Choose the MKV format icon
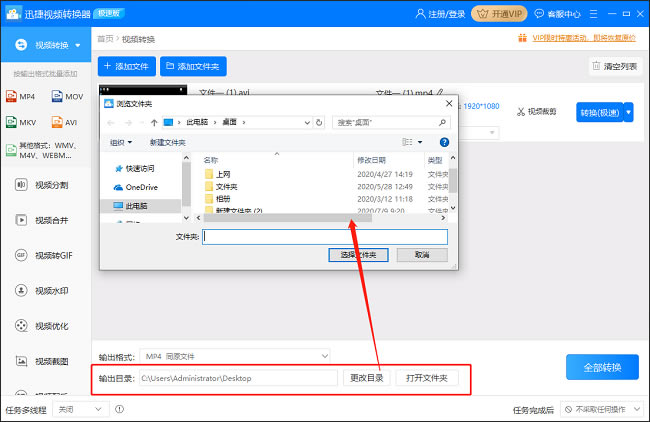 tap(24, 123)
